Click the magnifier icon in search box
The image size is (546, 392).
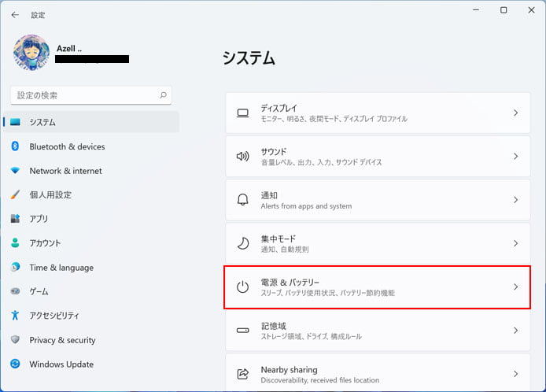163,95
